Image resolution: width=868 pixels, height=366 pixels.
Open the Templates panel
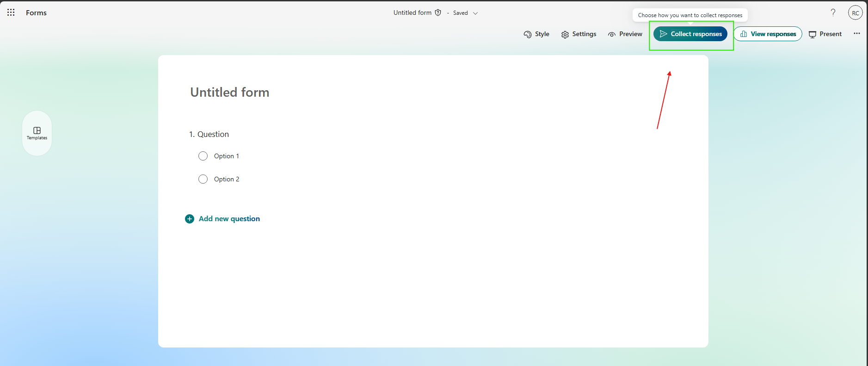[37, 133]
